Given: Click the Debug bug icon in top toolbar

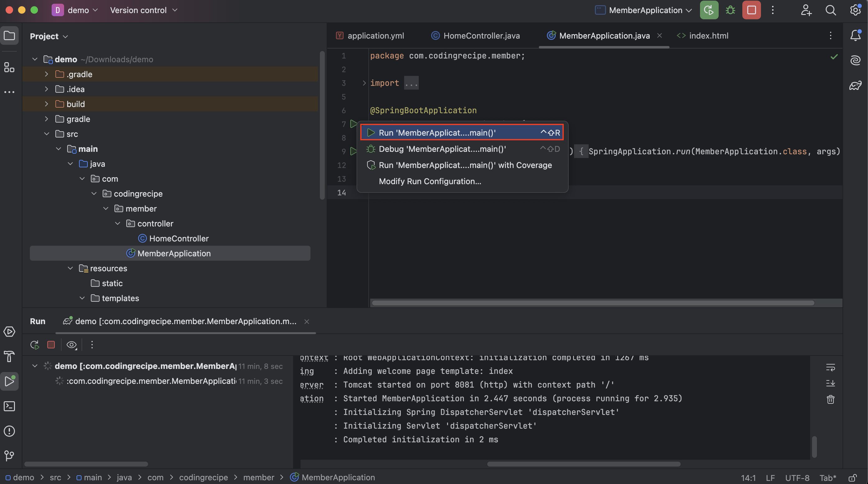Looking at the screenshot, I should click(730, 10).
